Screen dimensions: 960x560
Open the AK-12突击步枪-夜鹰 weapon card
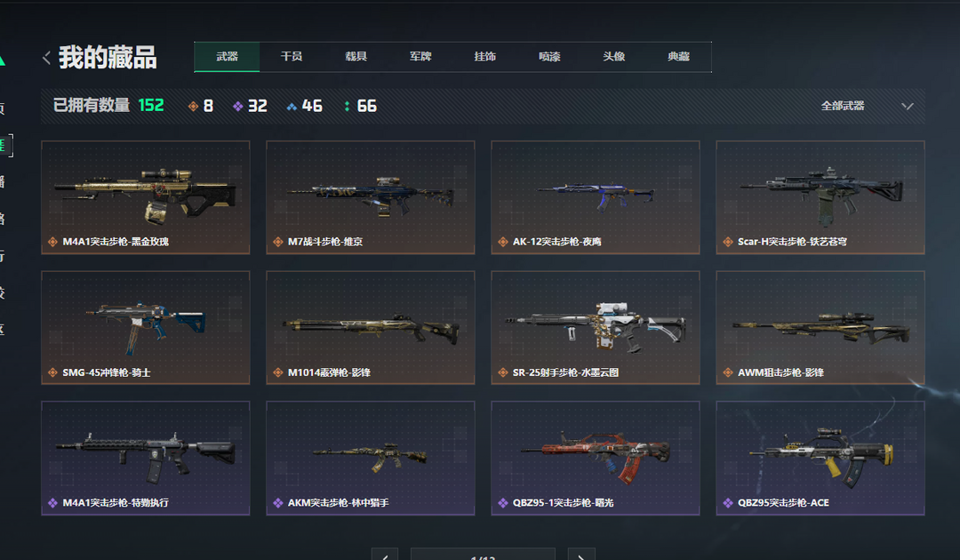point(595,197)
